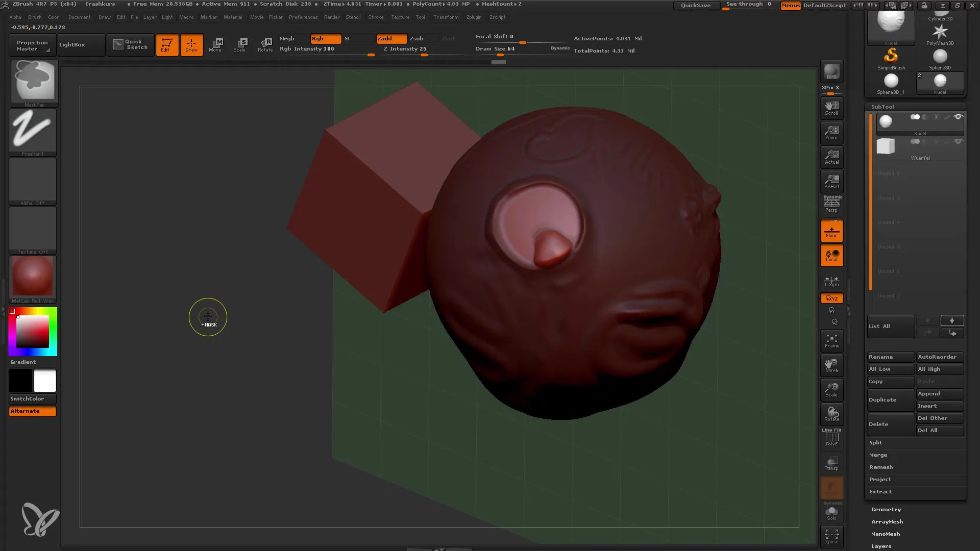Screen dimensions: 980x551
Task: Select the Scale tool icon
Action: pos(240,44)
